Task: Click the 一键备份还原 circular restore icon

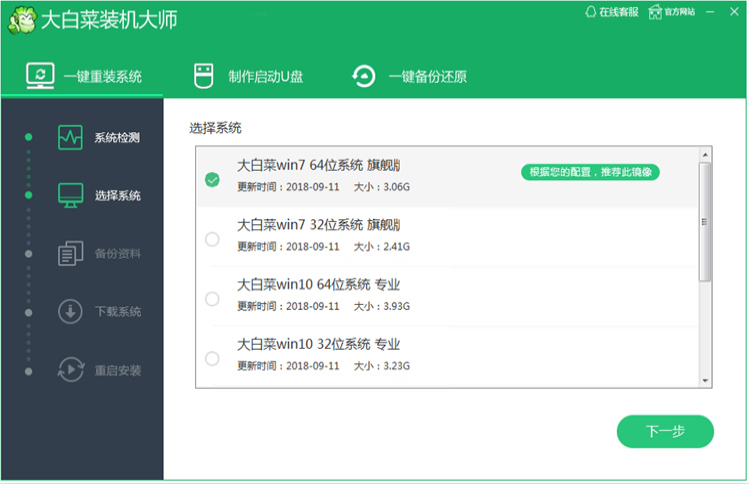Action: click(364, 76)
